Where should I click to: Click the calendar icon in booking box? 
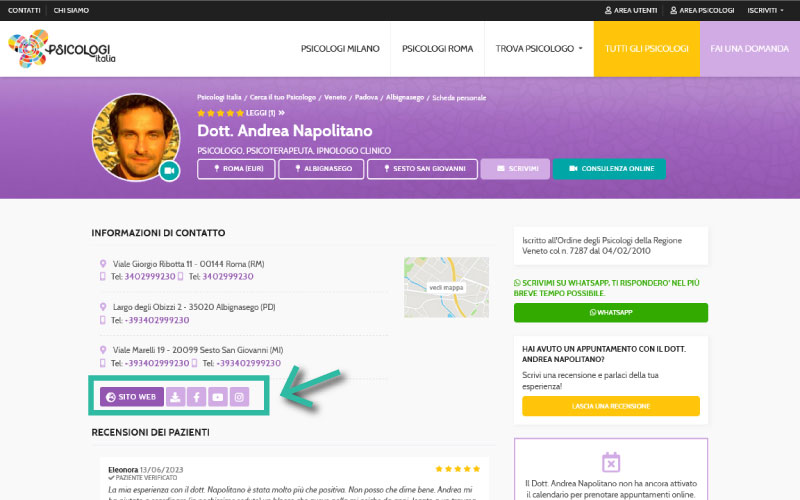[611, 462]
